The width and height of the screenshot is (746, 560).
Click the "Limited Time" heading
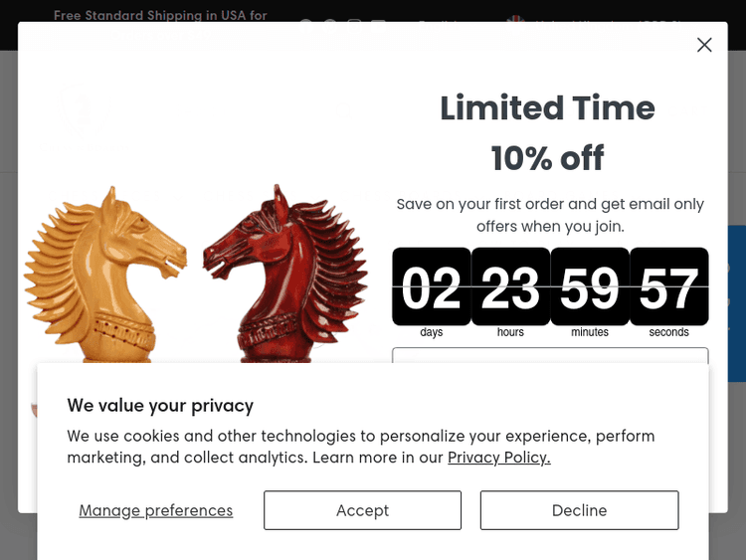pyautogui.click(x=547, y=107)
